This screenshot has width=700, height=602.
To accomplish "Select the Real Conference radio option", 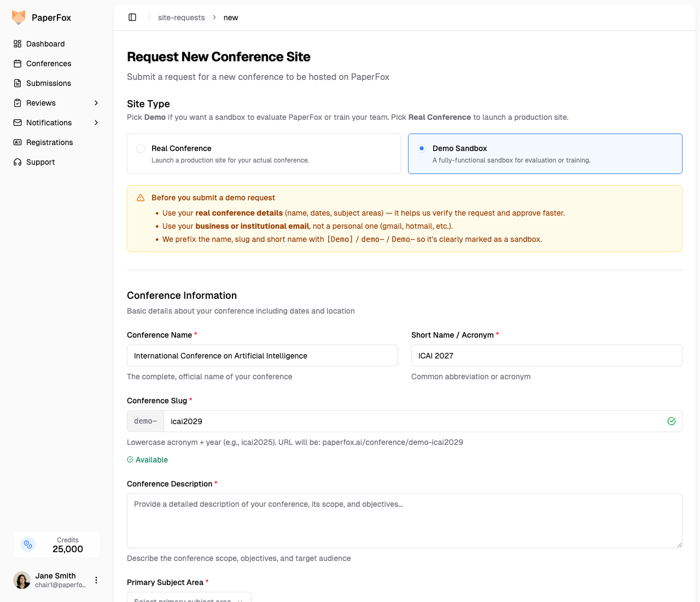I will coord(141,148).
